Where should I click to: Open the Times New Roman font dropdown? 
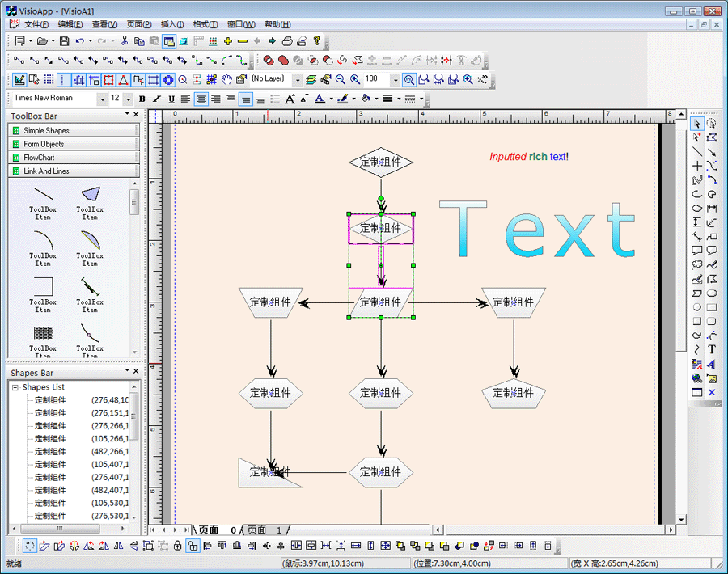point(102,99)
